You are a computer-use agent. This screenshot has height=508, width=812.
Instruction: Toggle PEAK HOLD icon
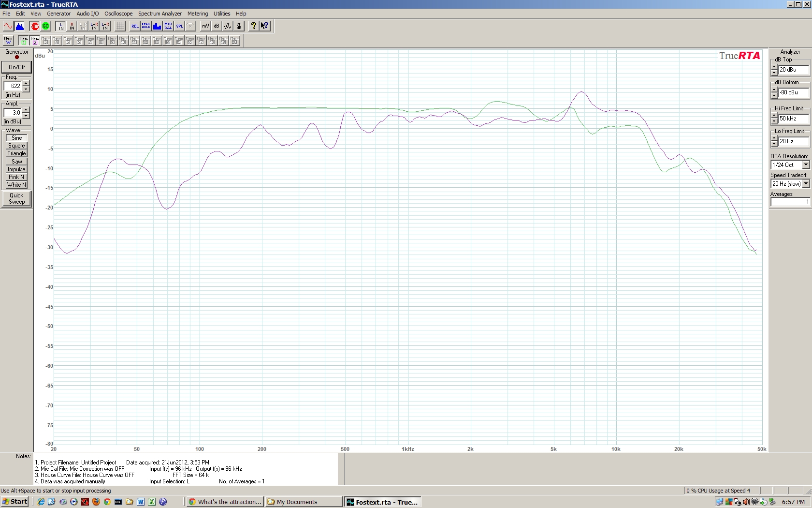[146, 26]
